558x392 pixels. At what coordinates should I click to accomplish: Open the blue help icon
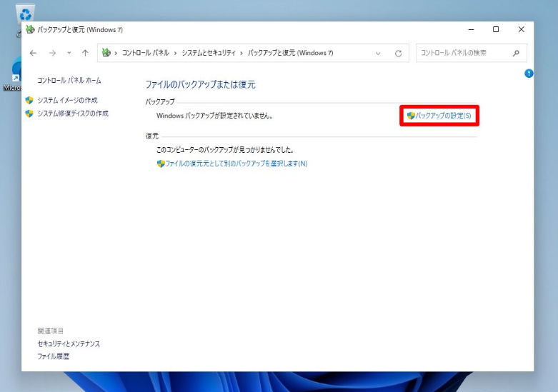529,74
